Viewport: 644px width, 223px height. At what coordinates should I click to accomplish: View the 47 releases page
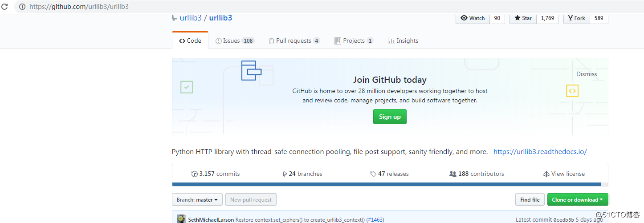coord(390,174)
